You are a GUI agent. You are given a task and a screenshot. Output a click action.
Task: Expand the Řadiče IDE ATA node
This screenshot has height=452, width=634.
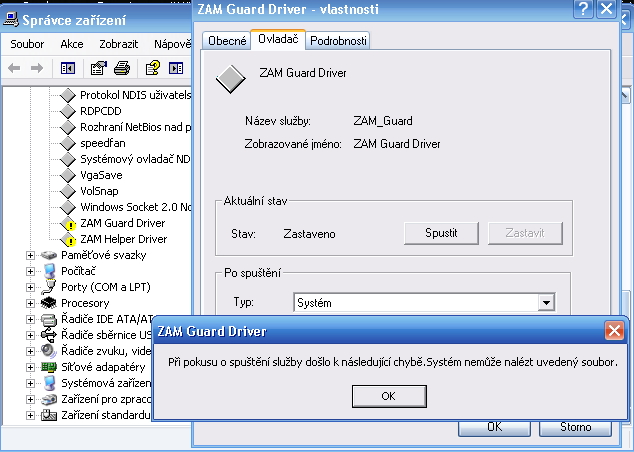[x=30, y=319]
